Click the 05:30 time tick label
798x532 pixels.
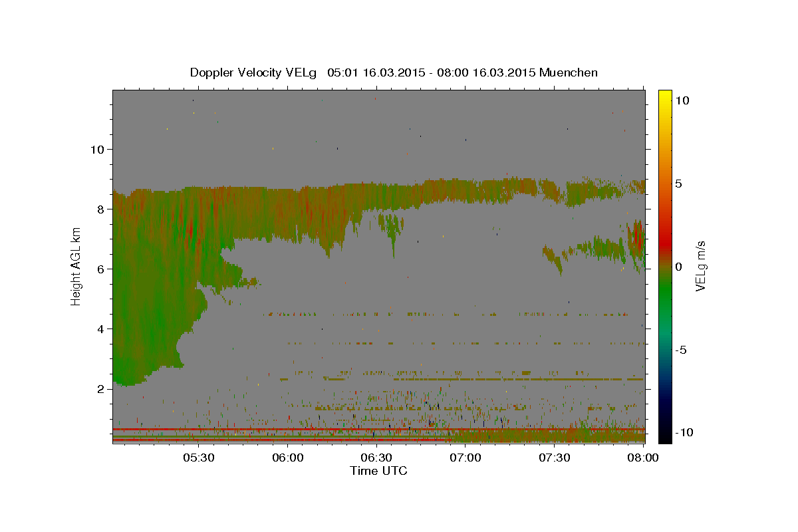[199, 458]
